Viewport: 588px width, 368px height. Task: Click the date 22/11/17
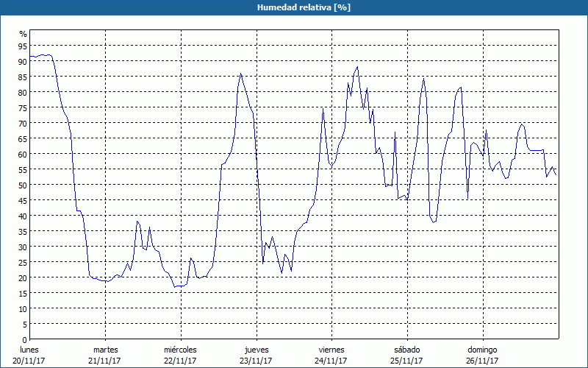tap(180, 361)
